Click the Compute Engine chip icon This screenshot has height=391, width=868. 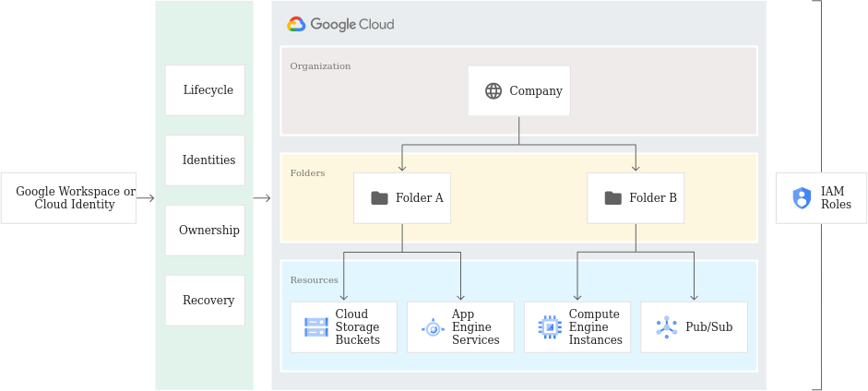click(x=550, y=326)
